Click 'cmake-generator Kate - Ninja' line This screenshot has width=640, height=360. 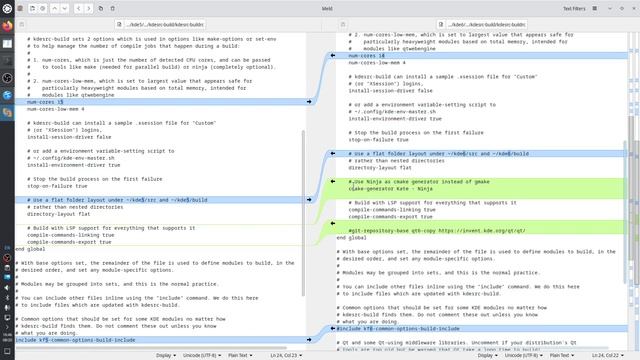point(391,189)
